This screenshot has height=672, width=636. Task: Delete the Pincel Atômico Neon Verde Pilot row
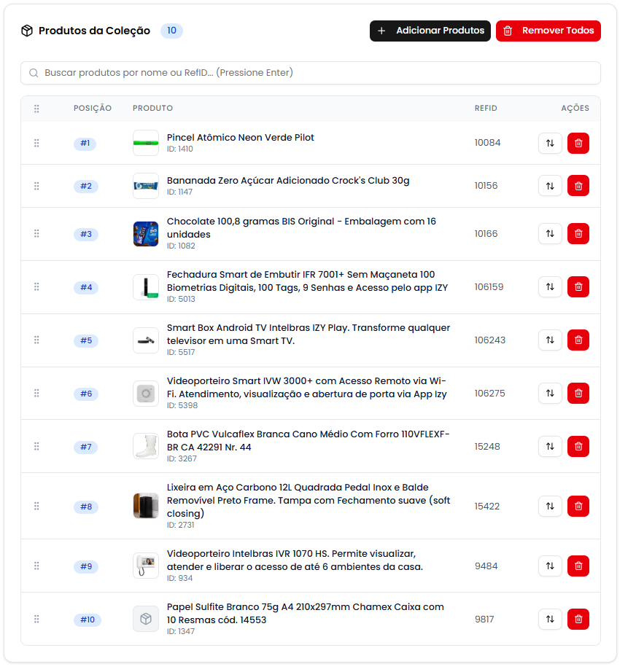pos(578,144)
